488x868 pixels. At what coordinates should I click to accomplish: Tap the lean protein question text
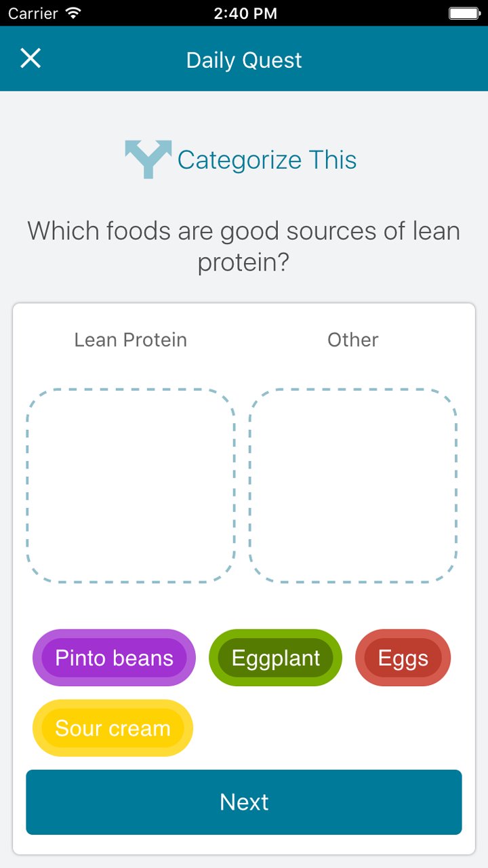pyautogui.click(x=244, y=232)
